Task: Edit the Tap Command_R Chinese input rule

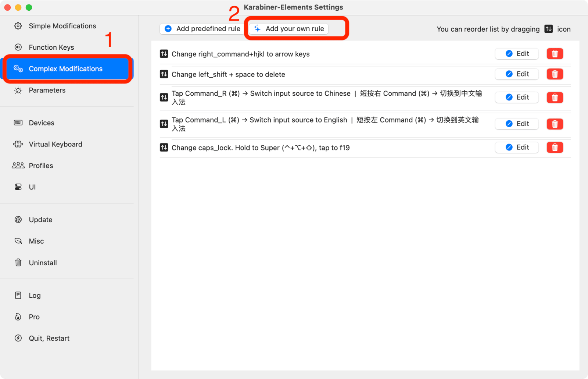Action: click(517, 98)
